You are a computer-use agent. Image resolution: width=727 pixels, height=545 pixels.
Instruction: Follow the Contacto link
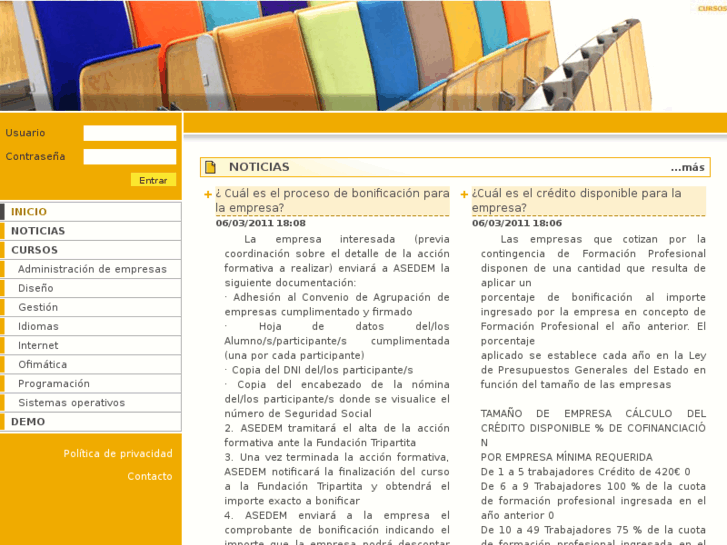(150, 476)
